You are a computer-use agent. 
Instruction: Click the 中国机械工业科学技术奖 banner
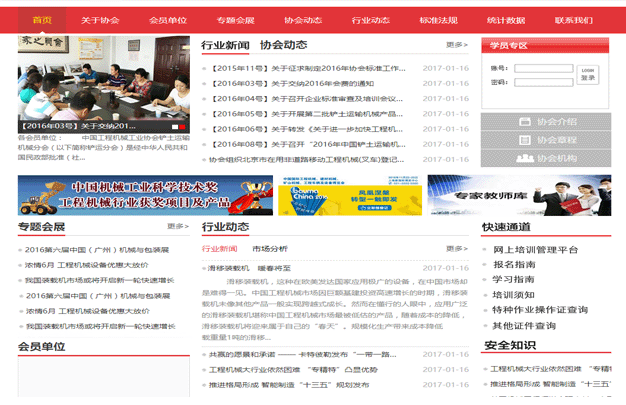pos(143,195)
